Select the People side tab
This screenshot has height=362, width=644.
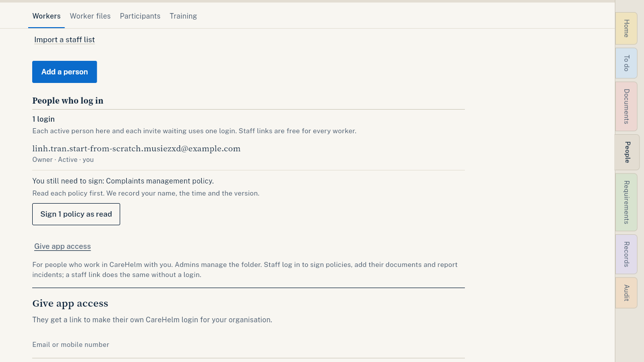point(627,152)
